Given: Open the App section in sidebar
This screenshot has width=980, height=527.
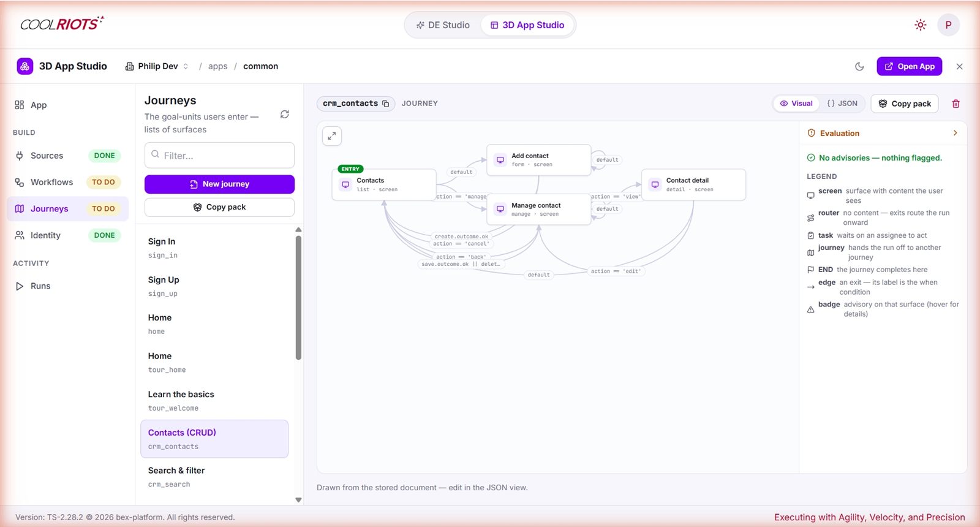Looking at the screenshot, I should click(x=67, y=105).
